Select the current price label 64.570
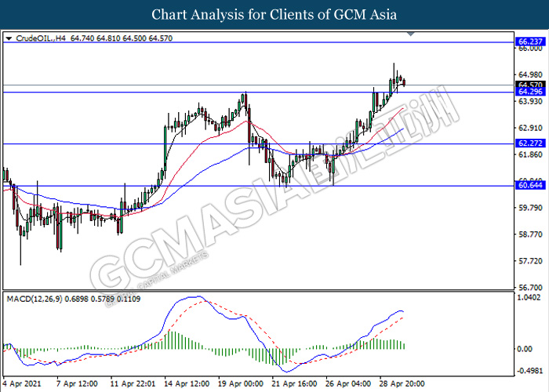Viewport: 549px width, 392px height. coord(530,85)
